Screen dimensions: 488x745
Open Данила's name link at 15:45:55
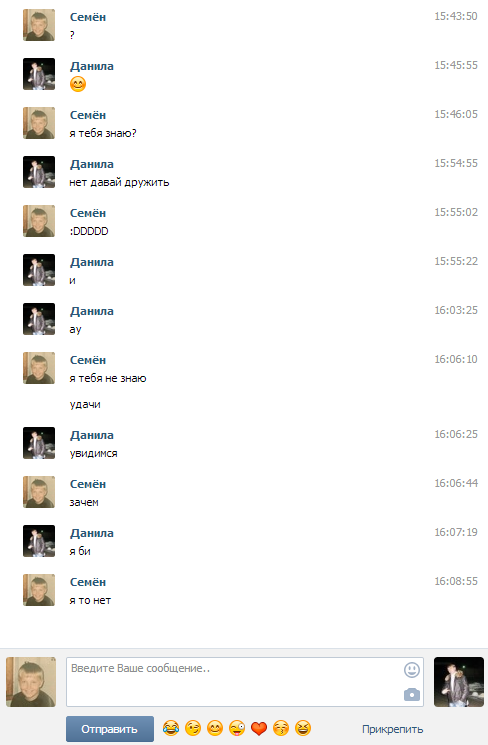click(92, 66)
